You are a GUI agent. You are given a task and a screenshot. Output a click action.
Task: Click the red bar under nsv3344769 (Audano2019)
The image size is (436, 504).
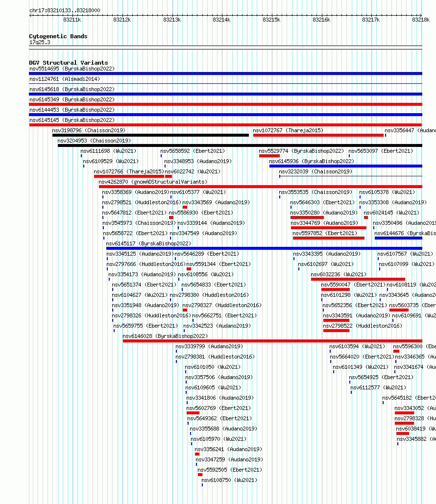(329, 228)
